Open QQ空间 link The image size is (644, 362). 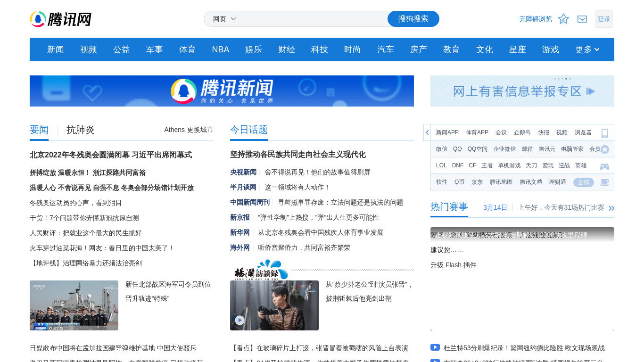click(478, 149)
